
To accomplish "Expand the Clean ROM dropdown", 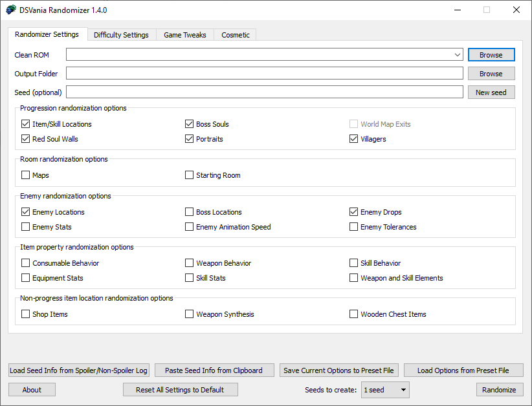I will (x=458, y=55).
